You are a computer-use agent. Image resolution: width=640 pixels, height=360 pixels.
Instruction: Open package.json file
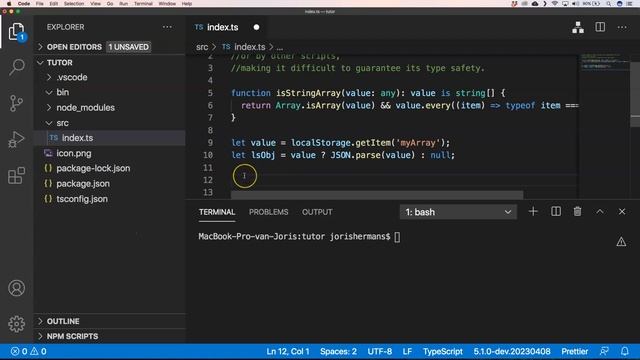pos(83,184)
